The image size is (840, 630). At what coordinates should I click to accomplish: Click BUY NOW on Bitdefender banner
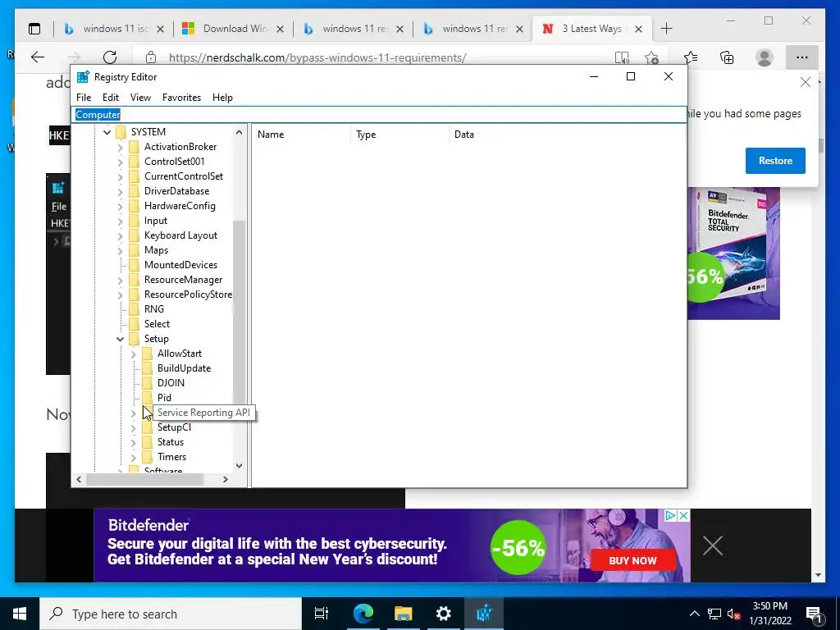point(632,560)
